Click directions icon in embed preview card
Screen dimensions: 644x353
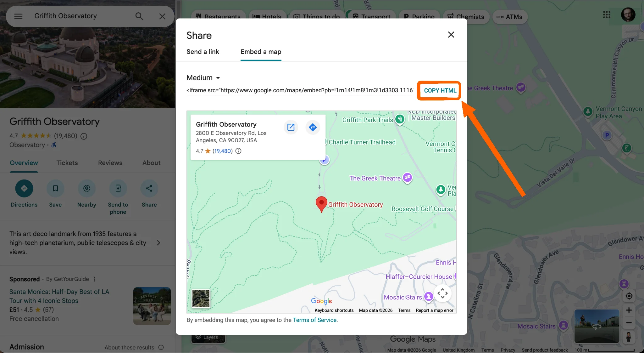tap(313, 127)
